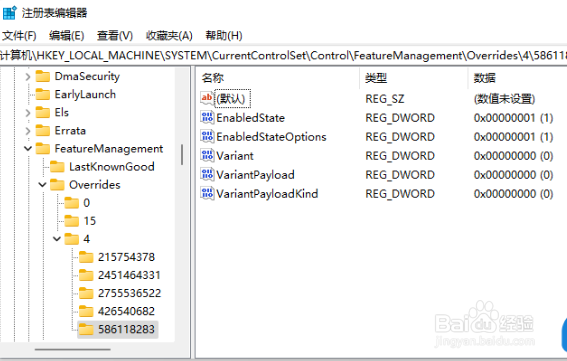This screenshot has width=567, height=361.
Task: Select the (默认) value name
Action: [x=232, y=98]
